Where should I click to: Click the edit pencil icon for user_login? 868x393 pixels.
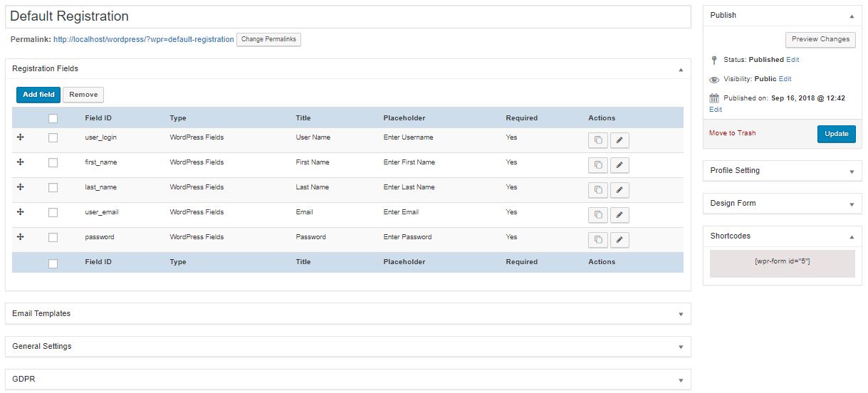point(619,140)
